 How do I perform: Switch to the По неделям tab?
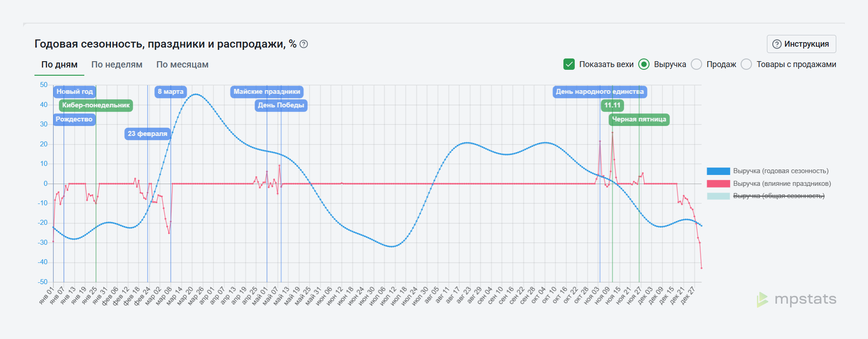[x=117, y=64]
